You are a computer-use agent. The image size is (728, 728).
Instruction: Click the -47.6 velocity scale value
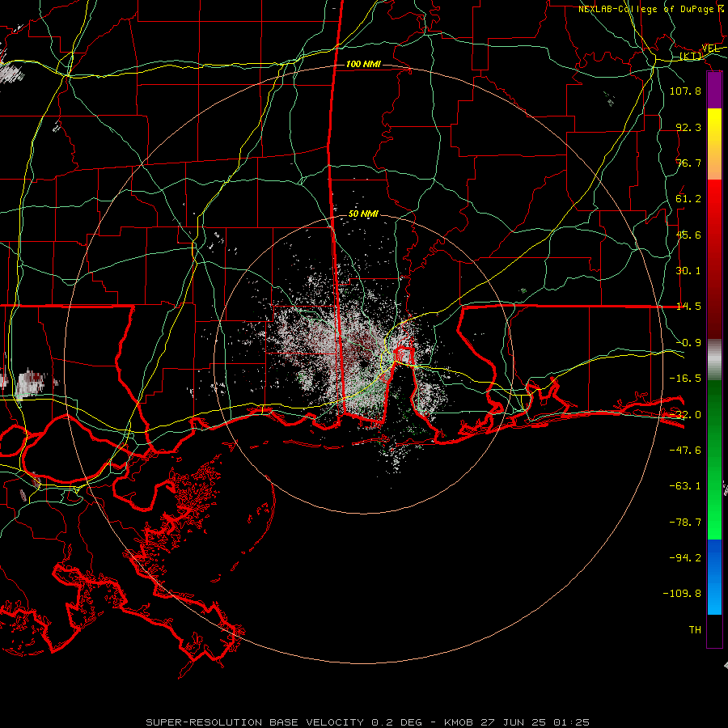click(x=685, y=451)
